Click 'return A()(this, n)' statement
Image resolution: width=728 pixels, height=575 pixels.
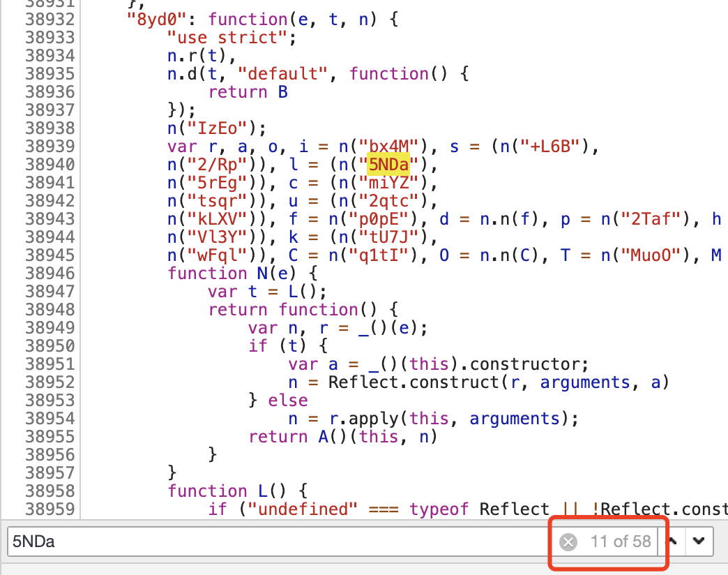click(343, 437)
